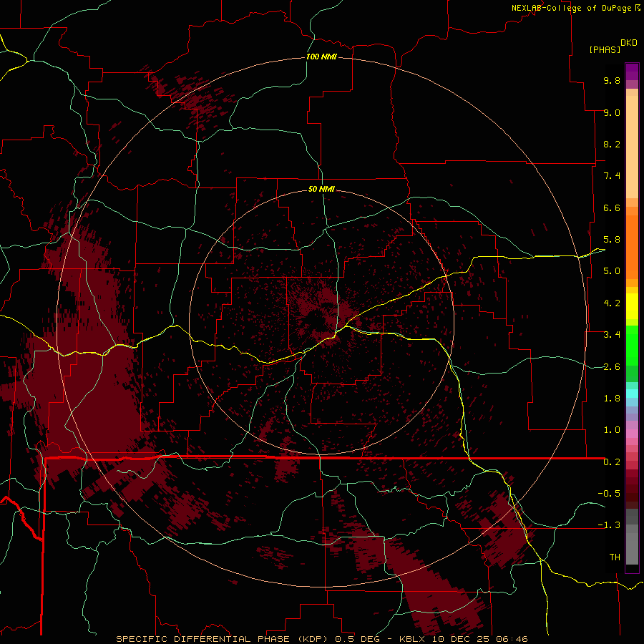Click the 5.0 legend value
This screenshot has height=644, width=644.
[x=612, y=271]
